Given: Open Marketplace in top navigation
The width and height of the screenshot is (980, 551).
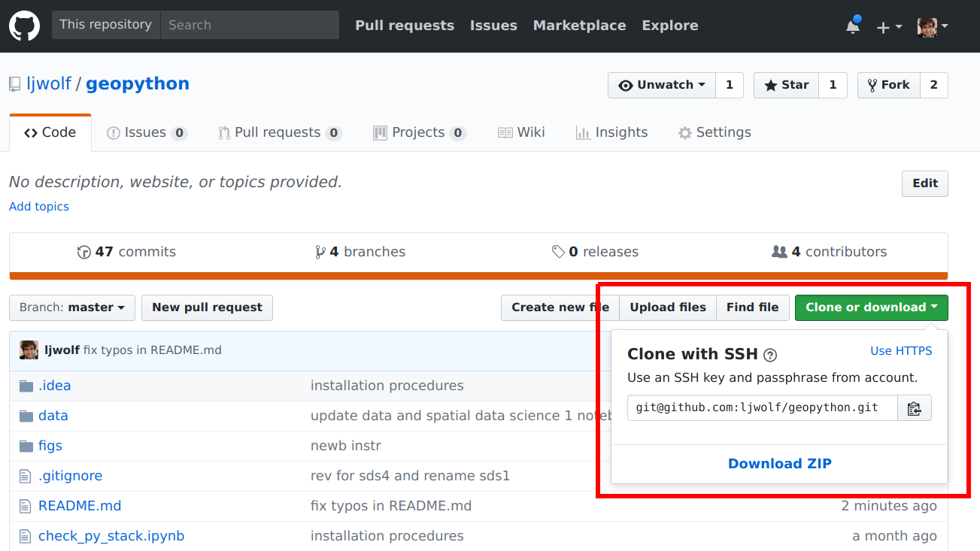Looking at the screenshot, I should [x=579, y=26].
